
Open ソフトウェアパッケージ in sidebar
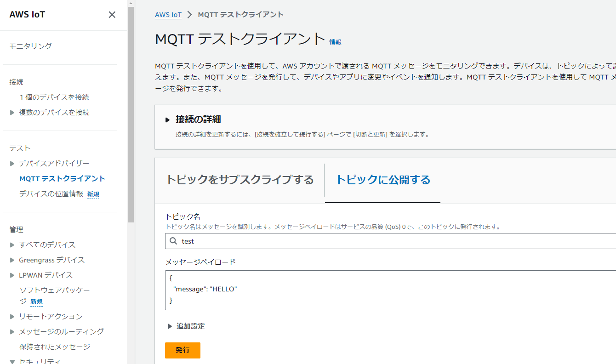[x=54, y=296]
